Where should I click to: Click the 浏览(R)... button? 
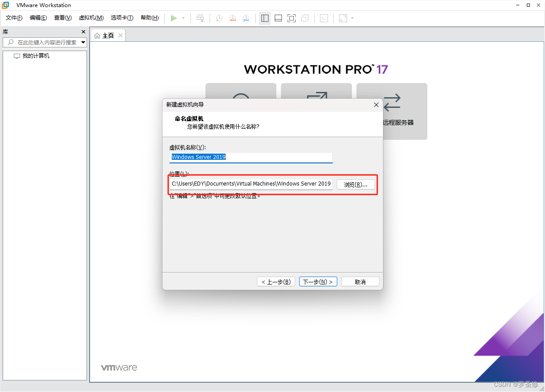[356, 184]
